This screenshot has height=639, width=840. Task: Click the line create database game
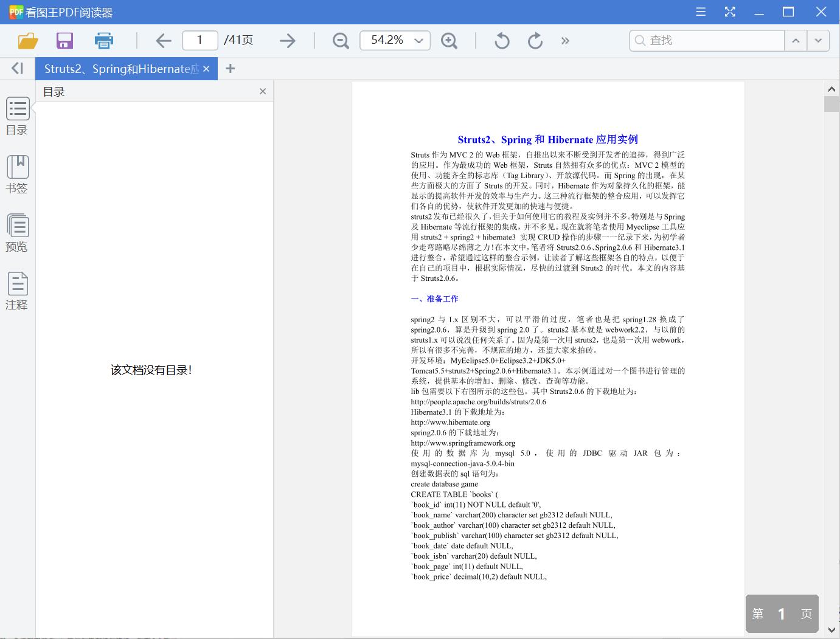click(x=444, y=484)
